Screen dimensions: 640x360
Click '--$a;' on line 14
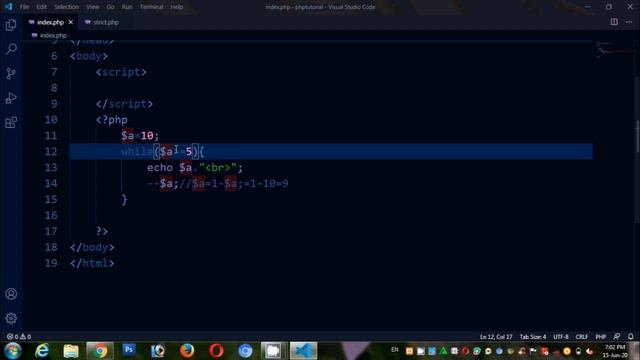click(x=163, y=184)
